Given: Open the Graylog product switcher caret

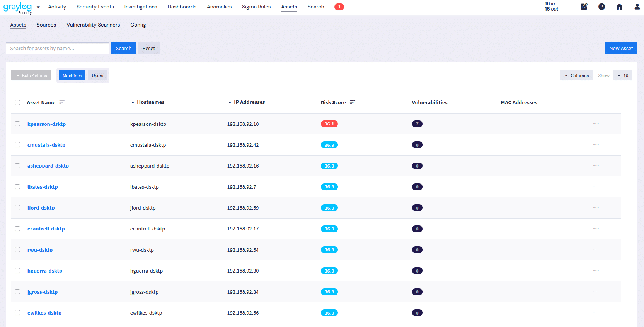Looking at the screenshot, I should pyautogui.click(x=38, y=7).
